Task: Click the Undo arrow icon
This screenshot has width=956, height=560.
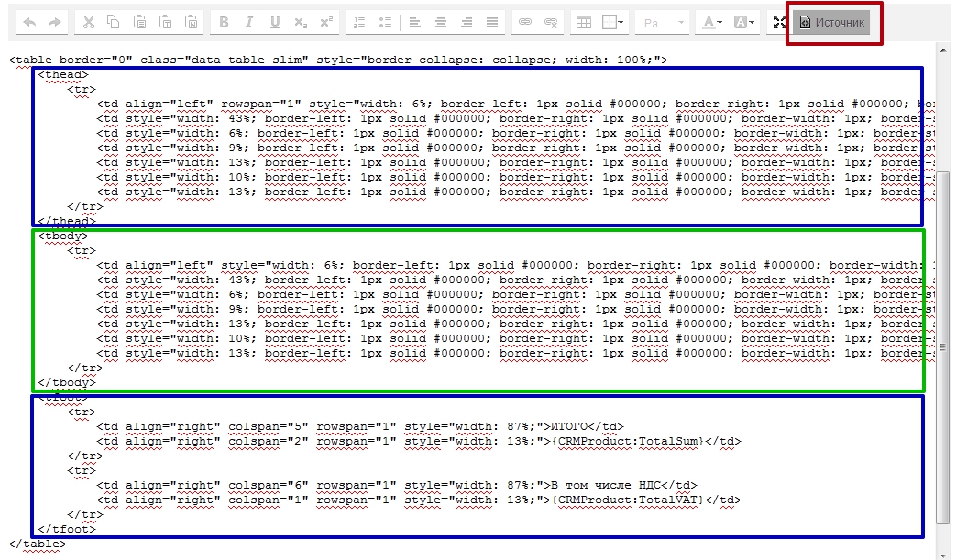Action: tap(29, 22)
